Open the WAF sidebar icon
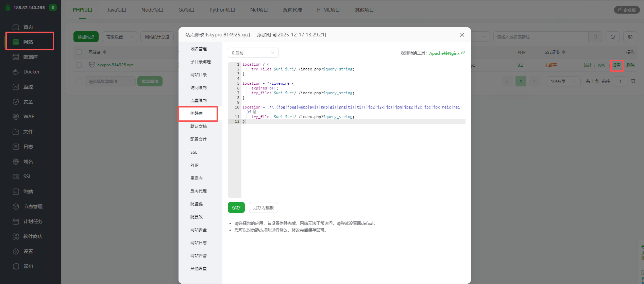 16,117
